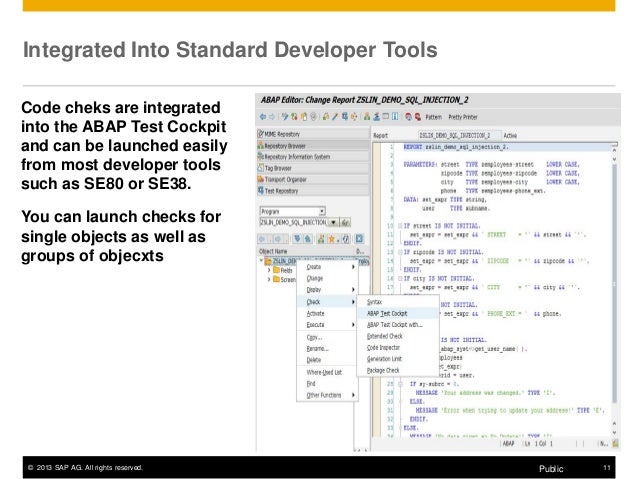The image size is (638, 479).
Task: Open the Repository Browser
Action: click(313, 145)
